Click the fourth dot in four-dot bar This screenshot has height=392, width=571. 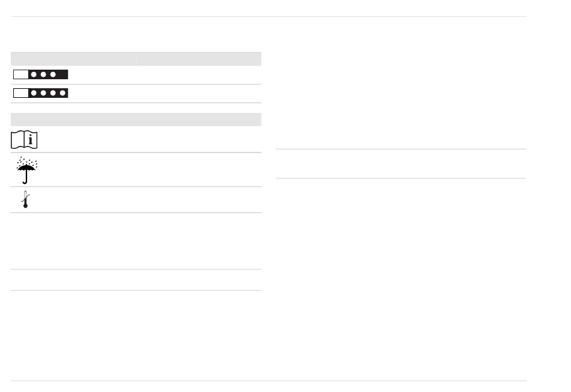(x=63, y=93)
